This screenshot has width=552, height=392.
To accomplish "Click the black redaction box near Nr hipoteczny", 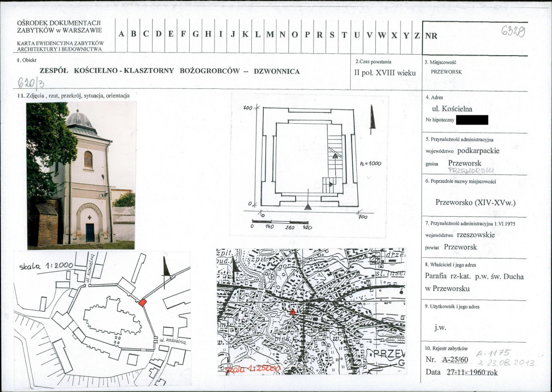I will click(x=472, y=120).
